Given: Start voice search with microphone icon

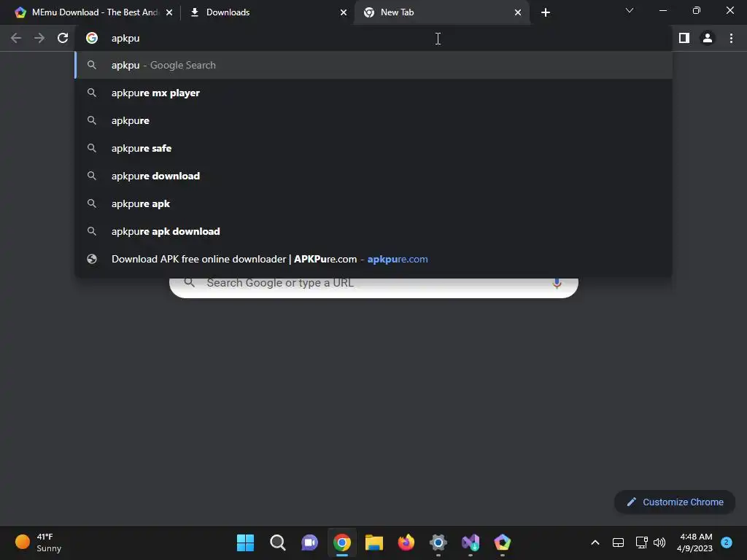Looking at the screenshot, I should coord(557,284).
